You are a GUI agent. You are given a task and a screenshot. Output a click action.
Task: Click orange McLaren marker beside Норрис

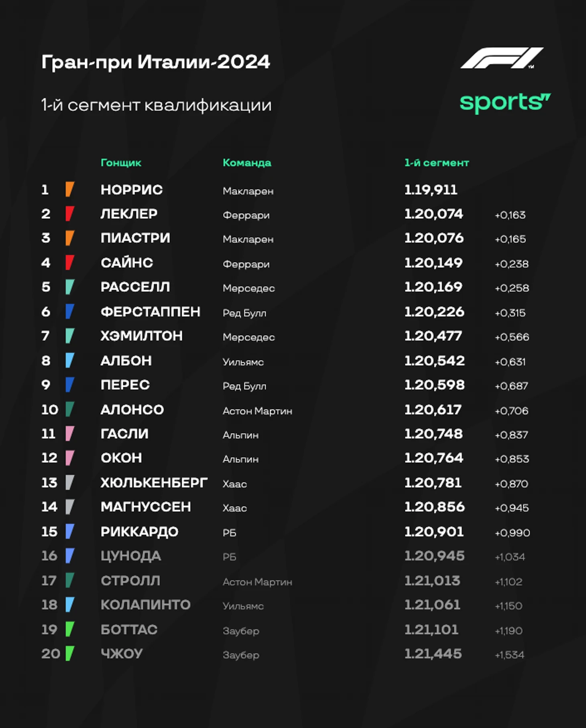point(70,189)
